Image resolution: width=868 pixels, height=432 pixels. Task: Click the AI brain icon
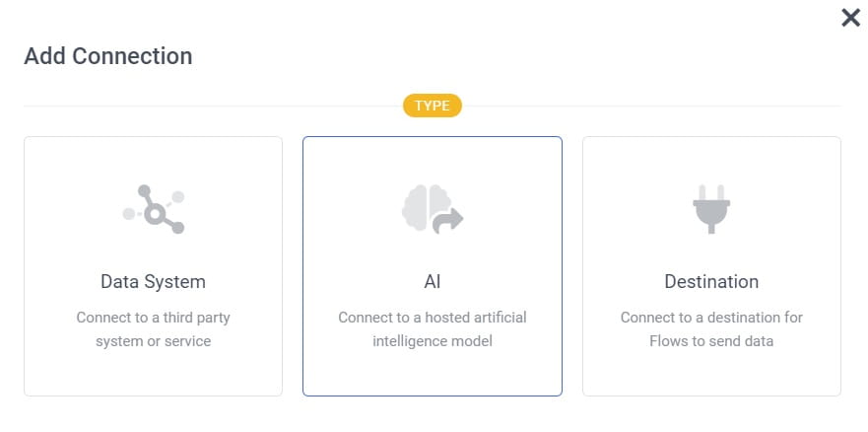(x=433, y=209)
